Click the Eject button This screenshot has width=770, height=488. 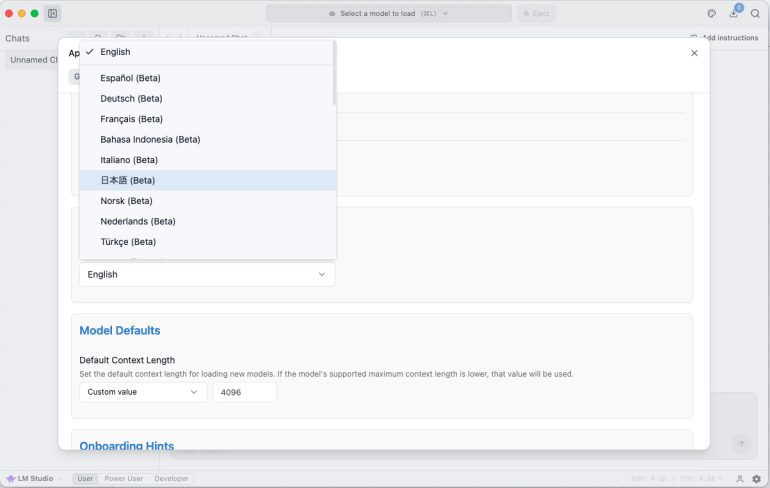(536, 14)
